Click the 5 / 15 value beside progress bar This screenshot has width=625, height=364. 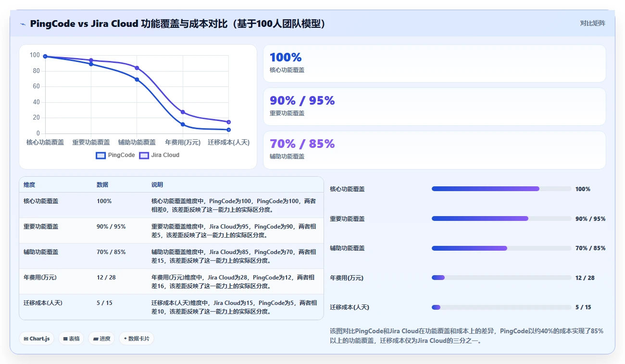pyautogui.click(x=583, y=307)
